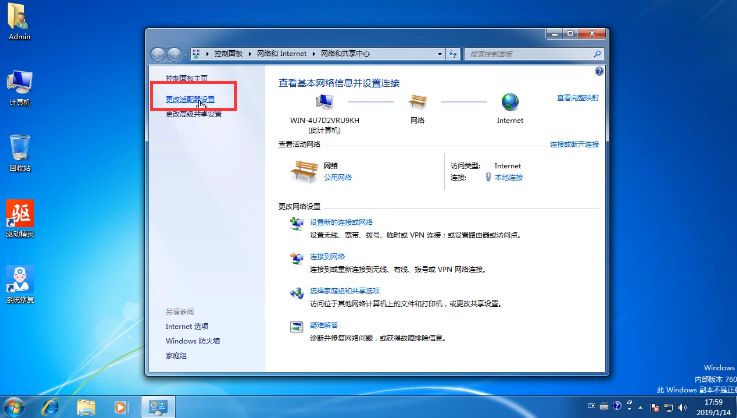Click the icon beside 设置新的连接或网络
737x418 pixels.
[297, 224]
